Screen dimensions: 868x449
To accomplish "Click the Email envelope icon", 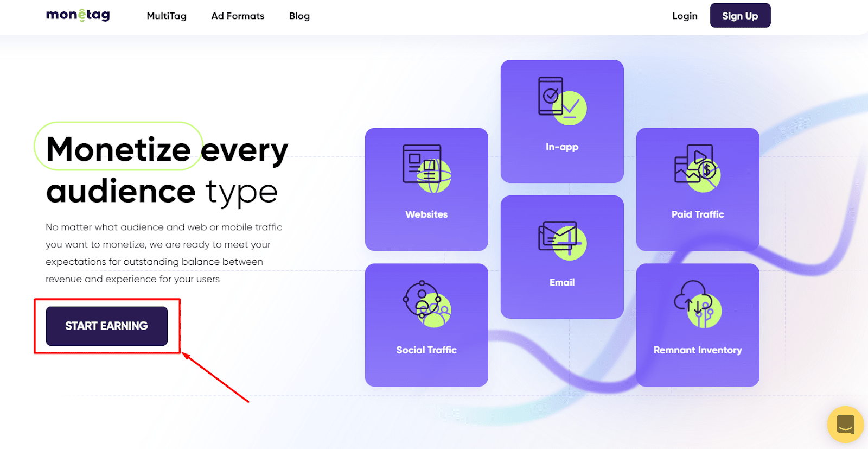I will [562, 239].
